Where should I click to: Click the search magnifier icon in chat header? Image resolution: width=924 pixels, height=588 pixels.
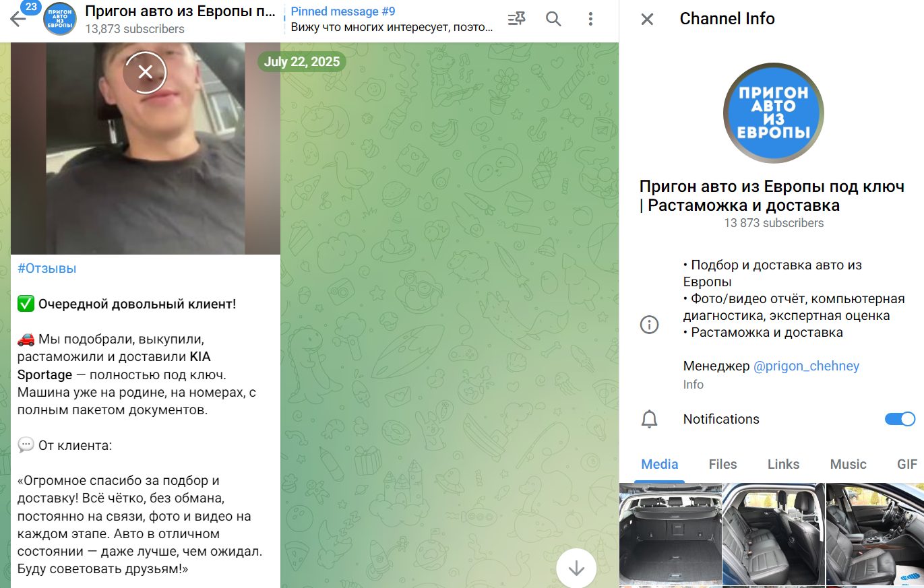click(553, 19)
